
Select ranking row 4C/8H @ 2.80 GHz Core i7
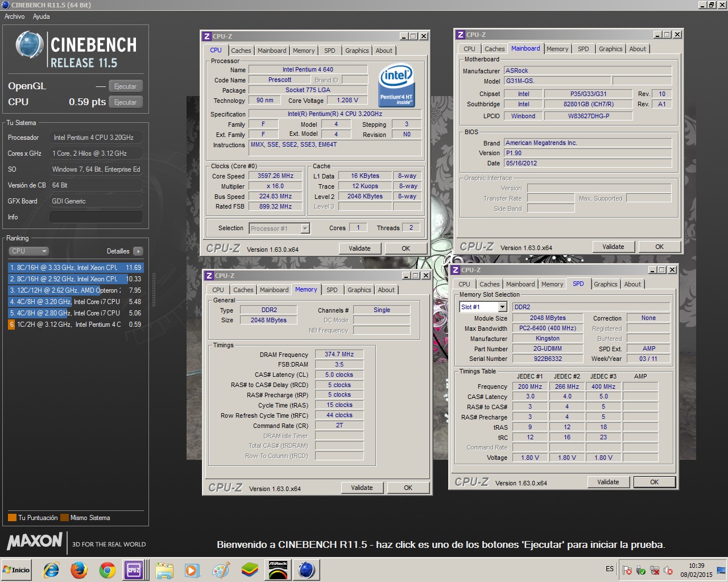coord(76,313)
